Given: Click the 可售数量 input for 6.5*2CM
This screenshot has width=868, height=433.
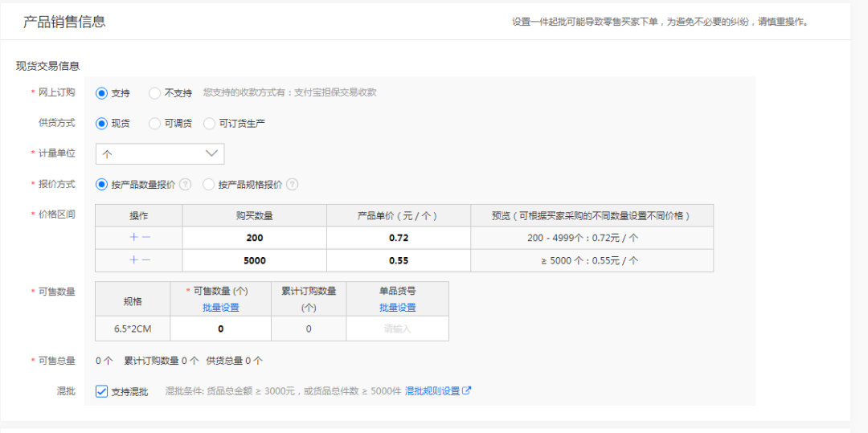Looking at the screenshot, I should coord(221,329).
